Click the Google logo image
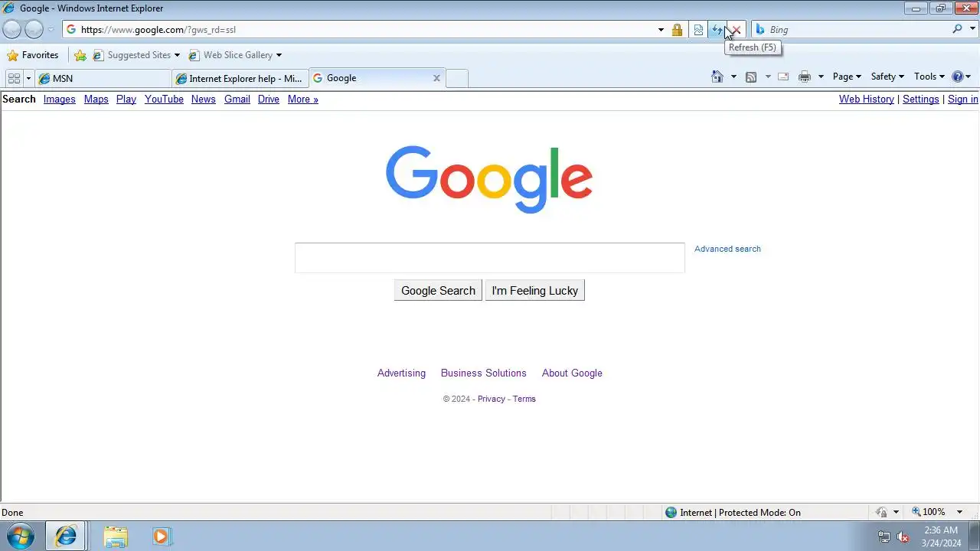 489,179
